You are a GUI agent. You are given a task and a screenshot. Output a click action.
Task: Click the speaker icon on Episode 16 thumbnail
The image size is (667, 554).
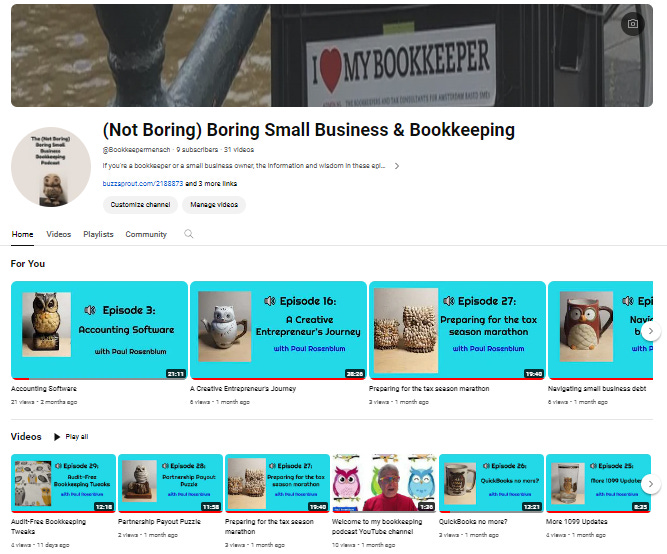270,301
